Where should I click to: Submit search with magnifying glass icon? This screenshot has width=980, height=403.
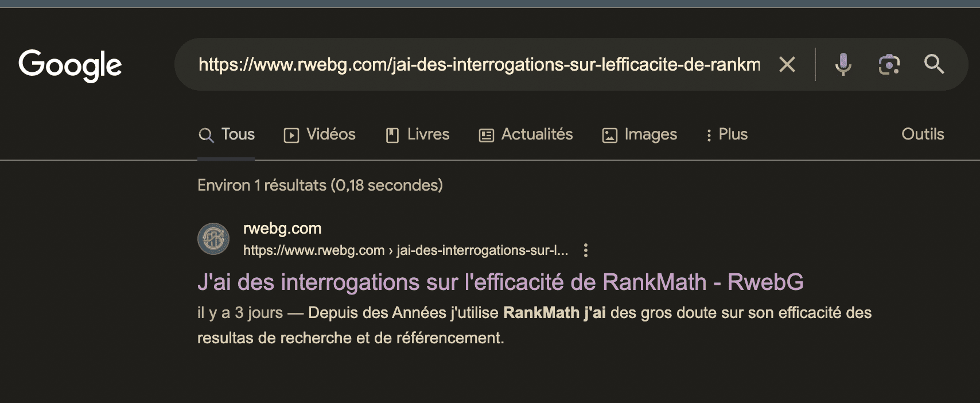click(934, 64)
